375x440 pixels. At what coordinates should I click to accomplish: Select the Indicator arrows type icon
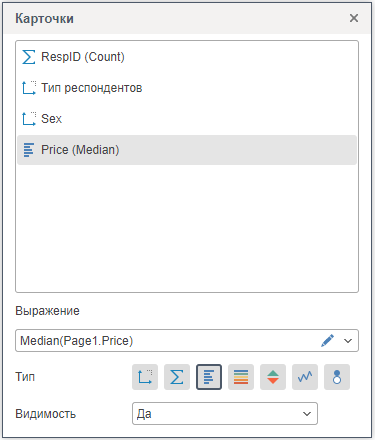(273, 377)
